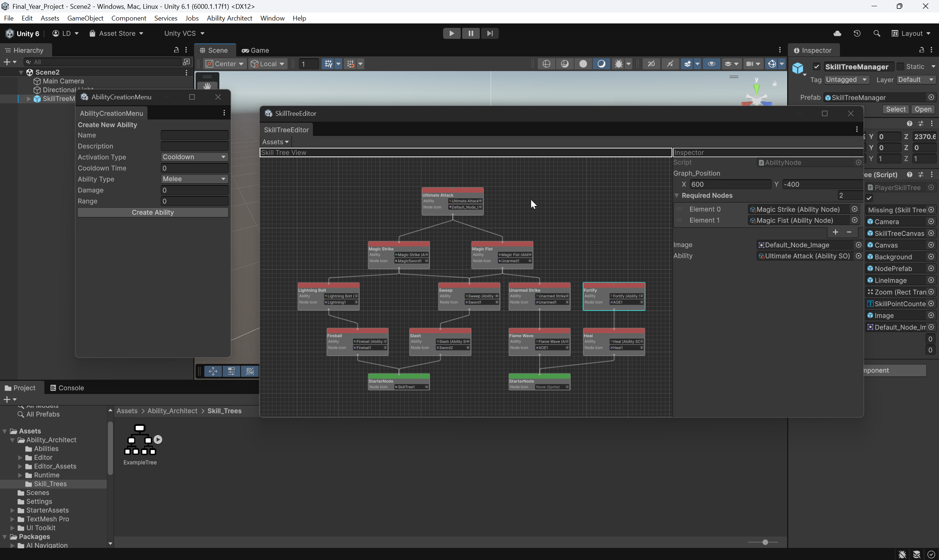Open the Activation Type dropdown
The image size is (939, 560).
[194, 157]
